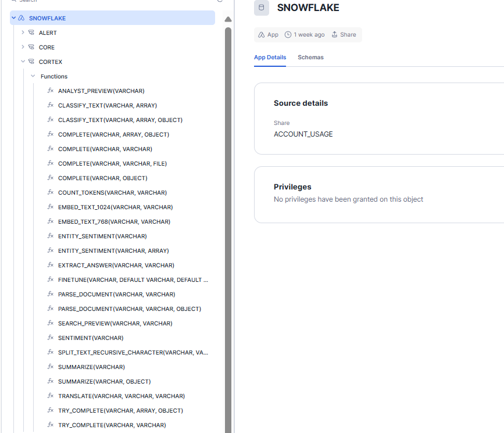Click the scrollbar up arrow in object tree
This screenshot has width=504, height=433.
pos(228,19)
